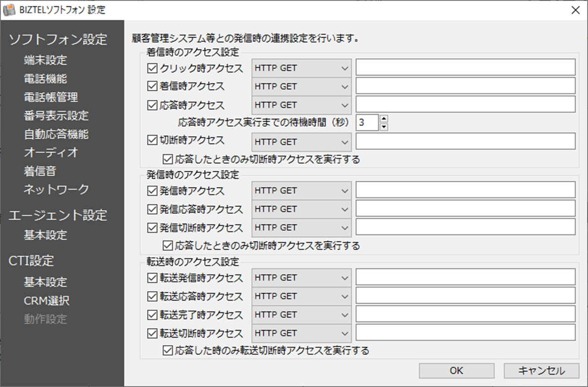Focus URL field for 転送発信時アクセス
Screen dimensions: 588x387
(x=465, y=277)
